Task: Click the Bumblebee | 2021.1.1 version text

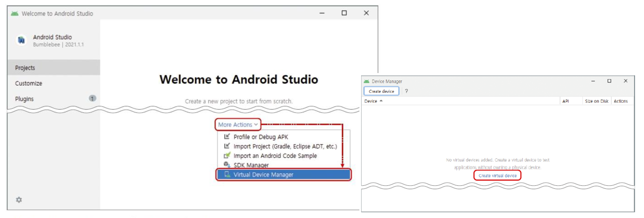Action: point(58,45)
